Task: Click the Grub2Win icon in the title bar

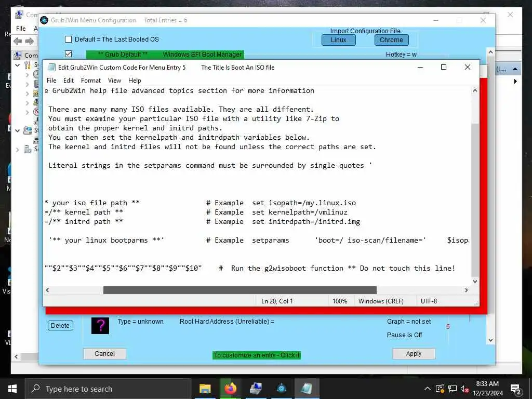Action: [x=44, y=20]
